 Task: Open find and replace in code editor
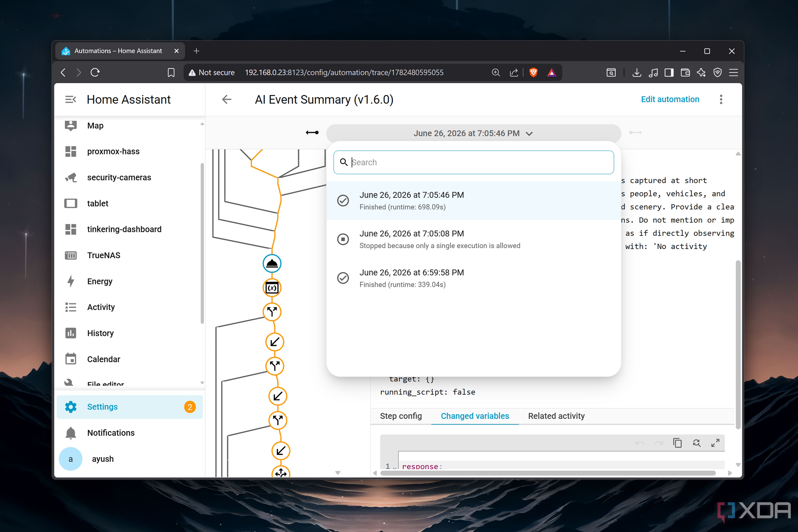(696, 443)
